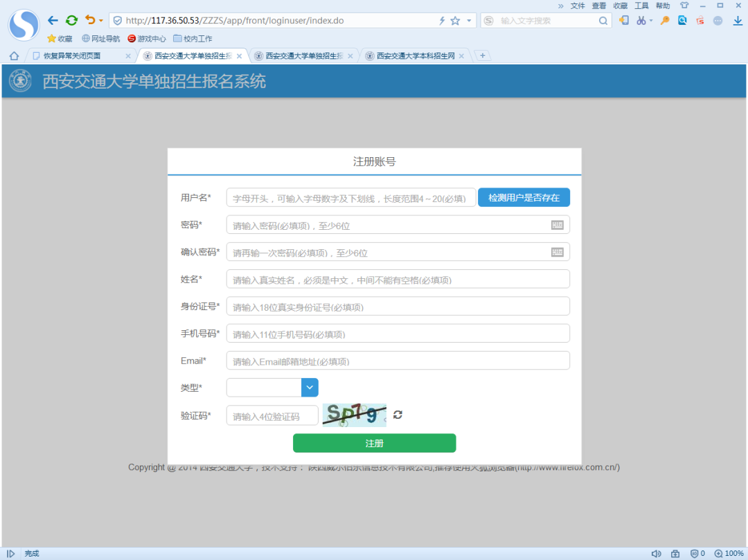Click the scissors screenshot tool icon
Image resolution: width=748 pixels, height=560 pixels.
[x=641, y=21]
